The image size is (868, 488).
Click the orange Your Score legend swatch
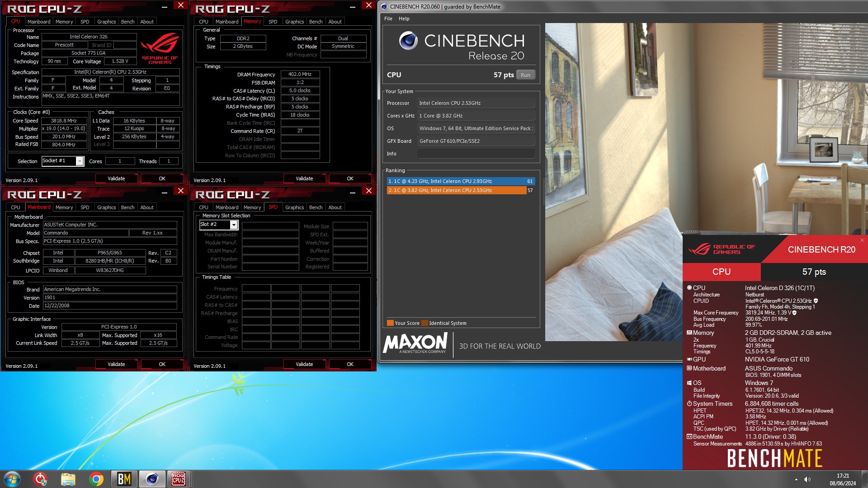coord(390,323)
